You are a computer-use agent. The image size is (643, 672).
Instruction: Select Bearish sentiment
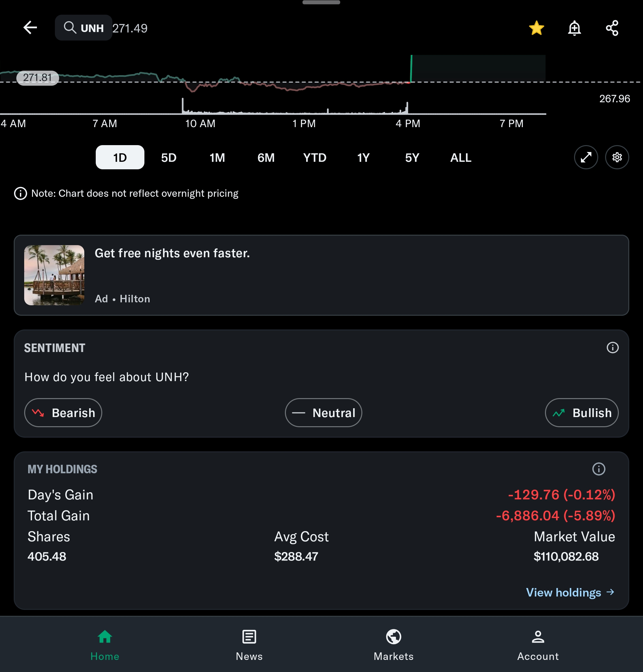[63, 413]
